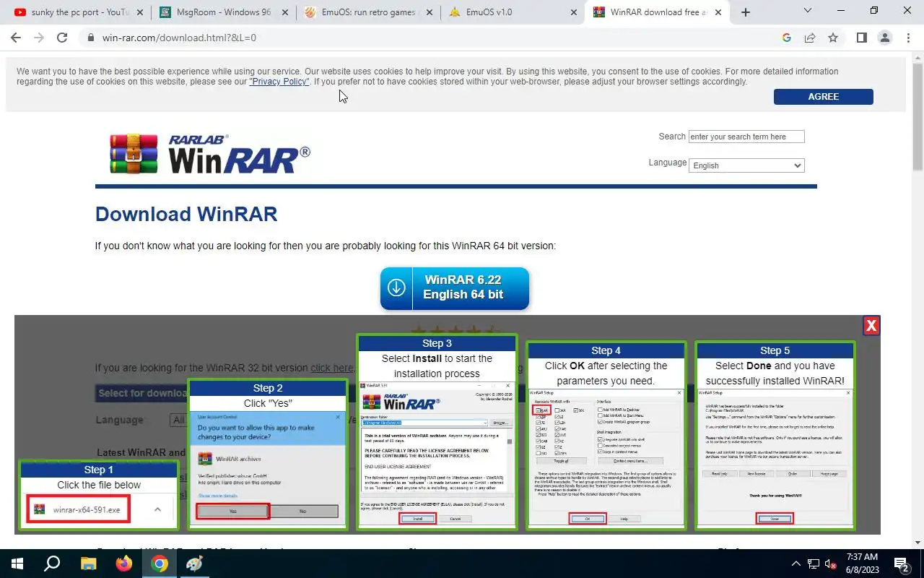The width and height of the screenshot is (924, 578).
Task: Click the Google icon in the address bar
Action: (787, 38)
